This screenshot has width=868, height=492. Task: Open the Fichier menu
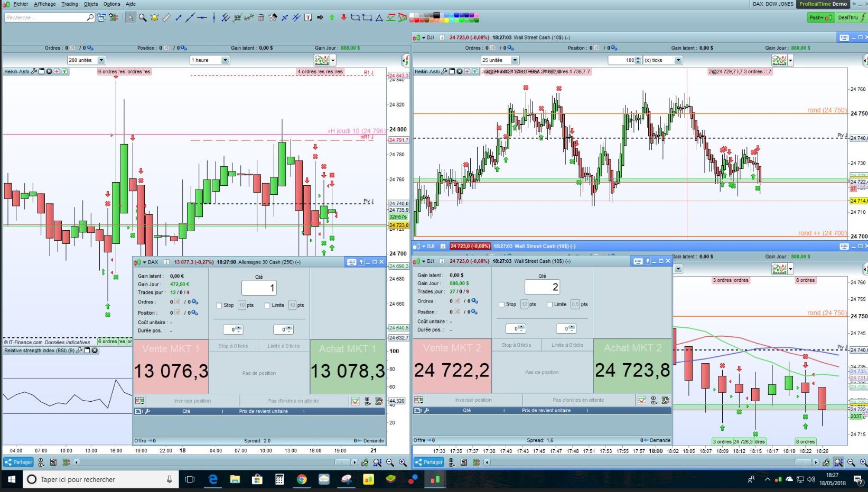tap(21, 4)
